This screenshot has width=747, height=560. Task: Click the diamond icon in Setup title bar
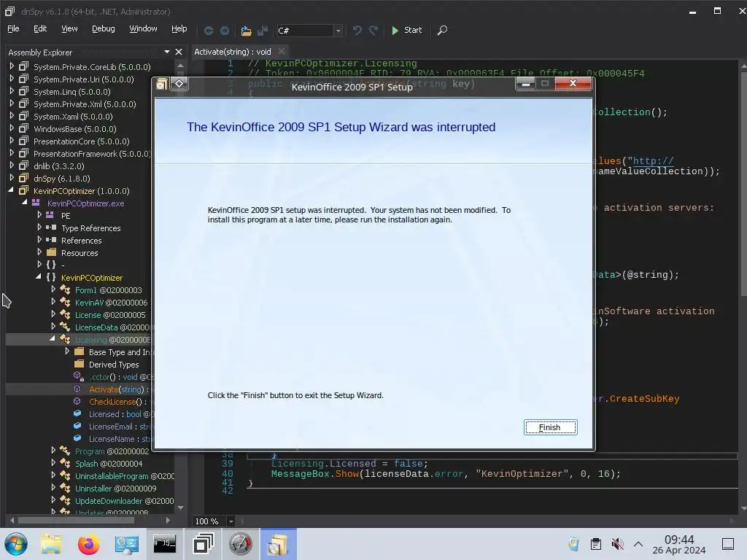point(179,84)
